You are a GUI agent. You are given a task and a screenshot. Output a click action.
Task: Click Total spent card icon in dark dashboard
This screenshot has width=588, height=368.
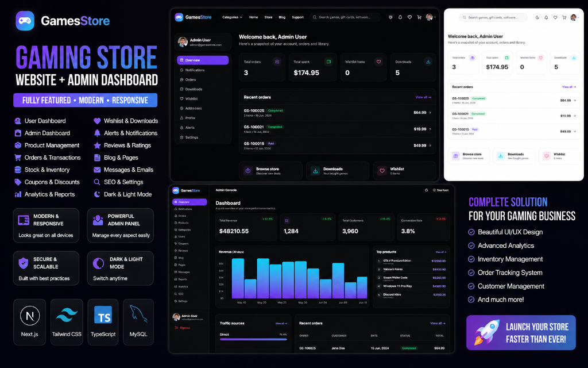click(x=328, y=62)
